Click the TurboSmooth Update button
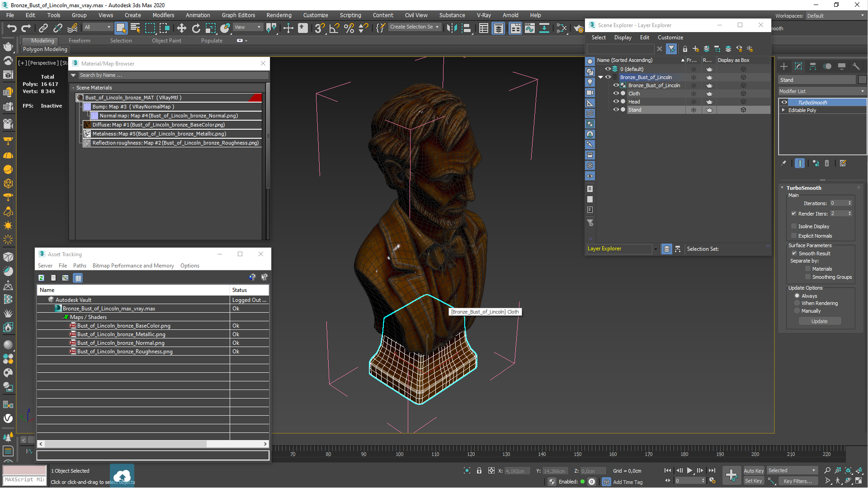Screen dimensions: 868x488 pos(819,321)
